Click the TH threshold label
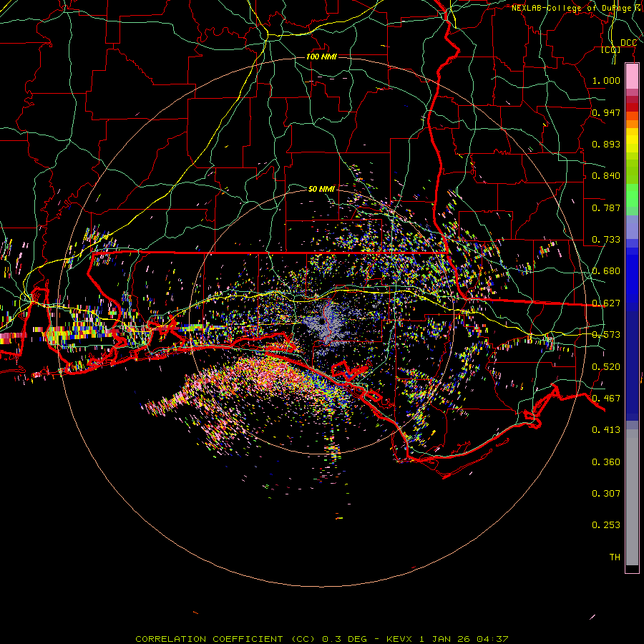 615,557
